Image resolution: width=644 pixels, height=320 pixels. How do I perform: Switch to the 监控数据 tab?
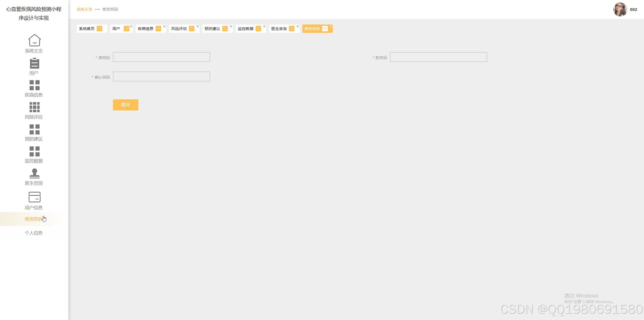245,29
